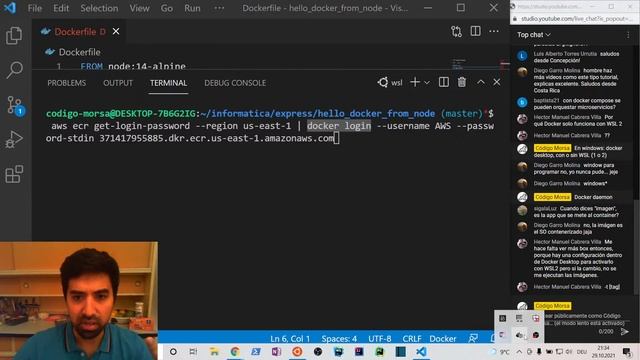Change the UTF-8 encoding in status bar
The image size is (640, 360).
tap(380, 339)
